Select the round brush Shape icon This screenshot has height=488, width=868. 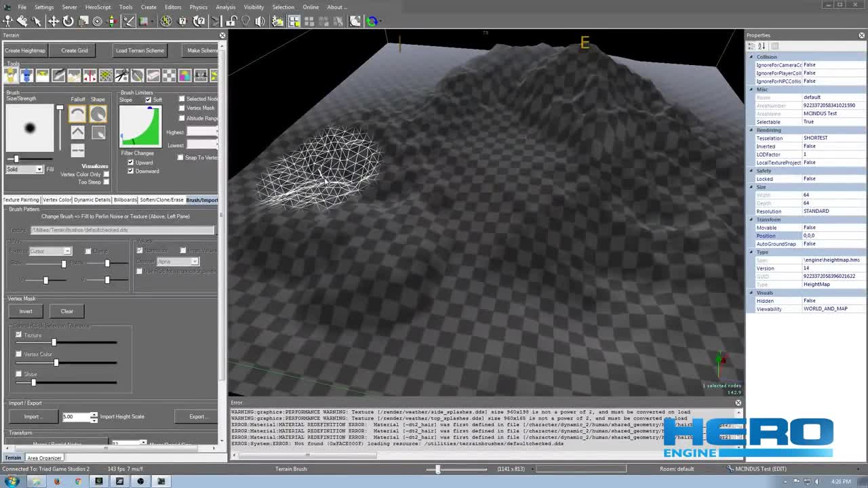click(x=98, y=114)
